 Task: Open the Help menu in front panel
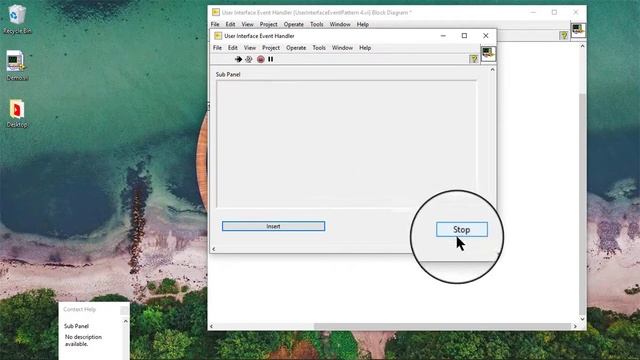click(x=365, y=48)
